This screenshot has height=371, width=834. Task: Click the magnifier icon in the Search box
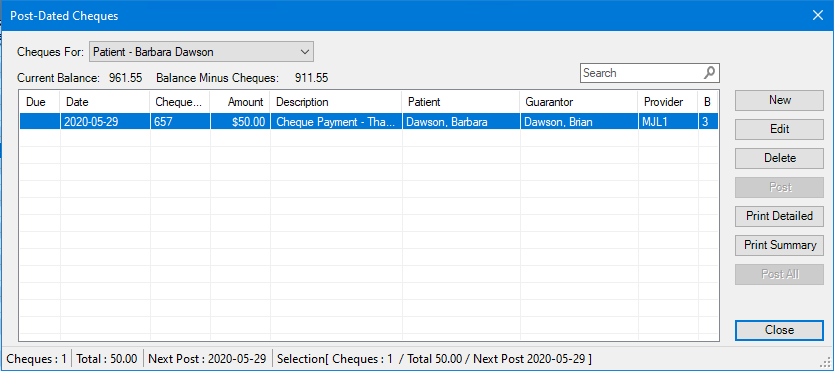(x=709, y=73)
